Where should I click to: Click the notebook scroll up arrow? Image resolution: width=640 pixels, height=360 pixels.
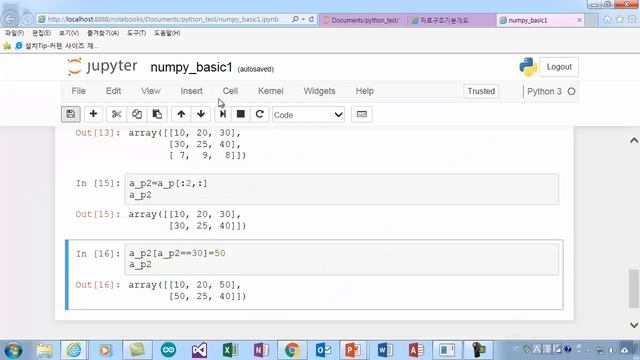[634, 140]
